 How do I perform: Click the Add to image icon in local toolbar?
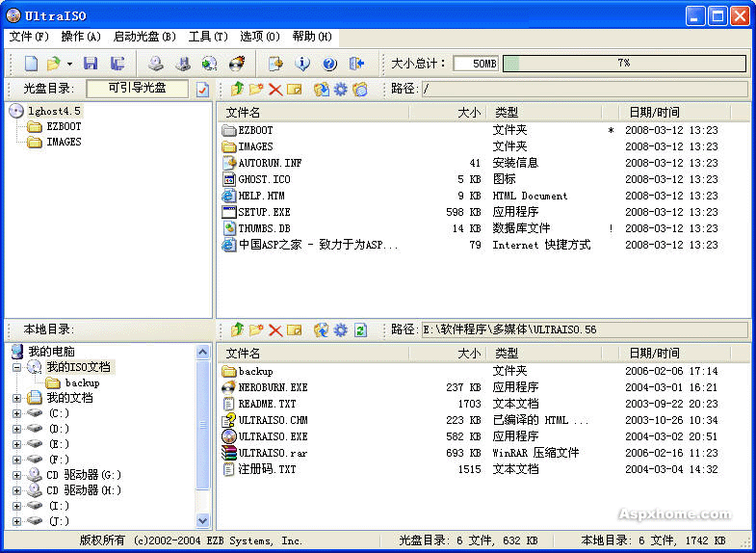(x=321, y=329)
